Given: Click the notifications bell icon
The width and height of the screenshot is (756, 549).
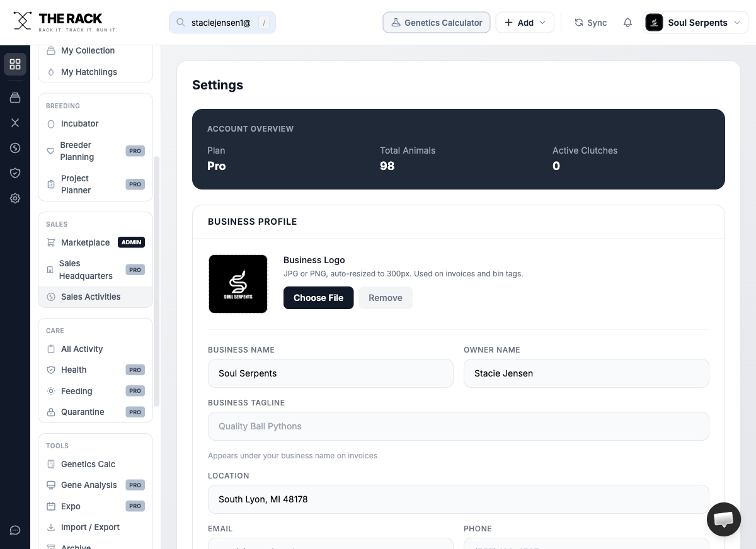Looking at the screenshot, I should 627,23.
